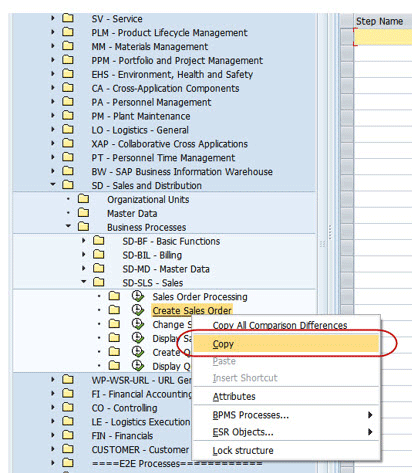Expand the LE - Logistics Execution node
412x473 pixels.
click(53, 421)
